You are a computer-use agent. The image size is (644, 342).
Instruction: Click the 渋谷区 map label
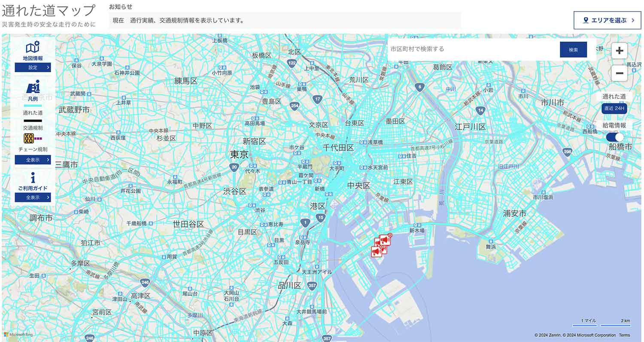235,191
